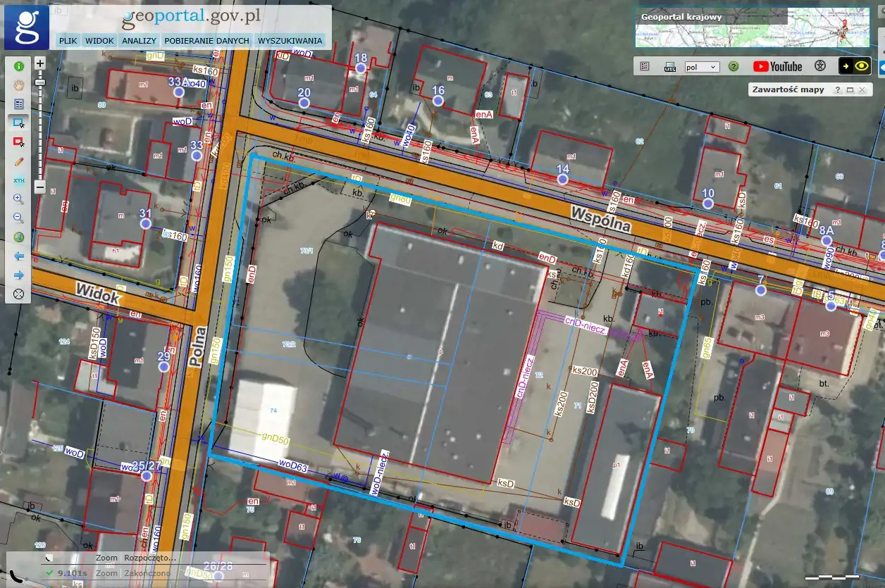Image resolution: width=885 pixels, height=588 pixels.
Task: Select the pencil drawing tool
Action: pos(19,161)
